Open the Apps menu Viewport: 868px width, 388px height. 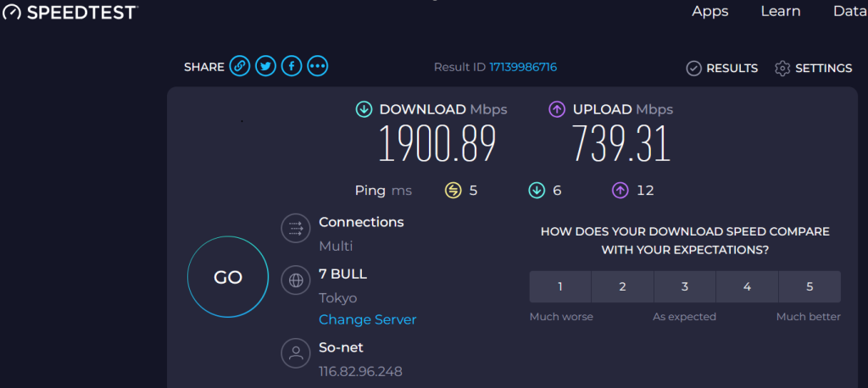[x=710, y=11]
